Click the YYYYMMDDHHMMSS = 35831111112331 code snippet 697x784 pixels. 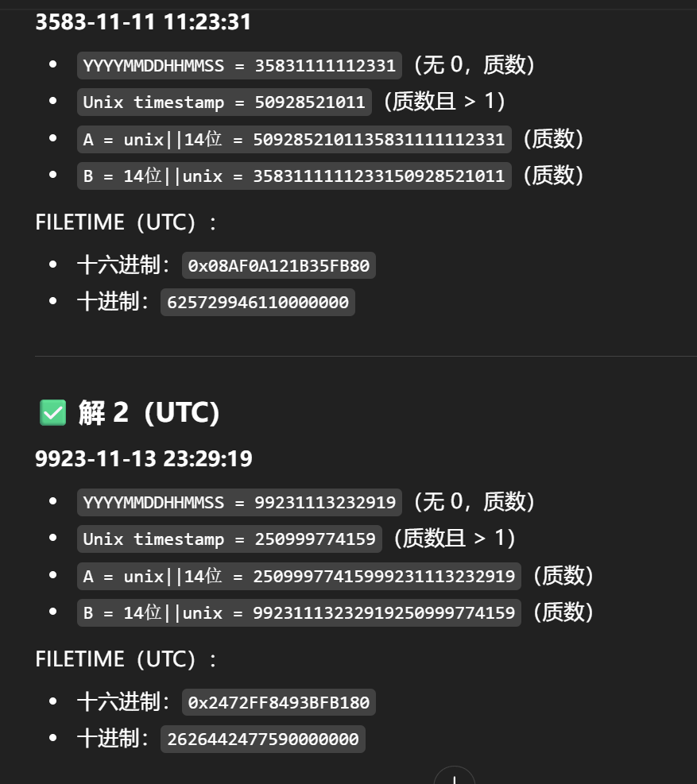239,65
